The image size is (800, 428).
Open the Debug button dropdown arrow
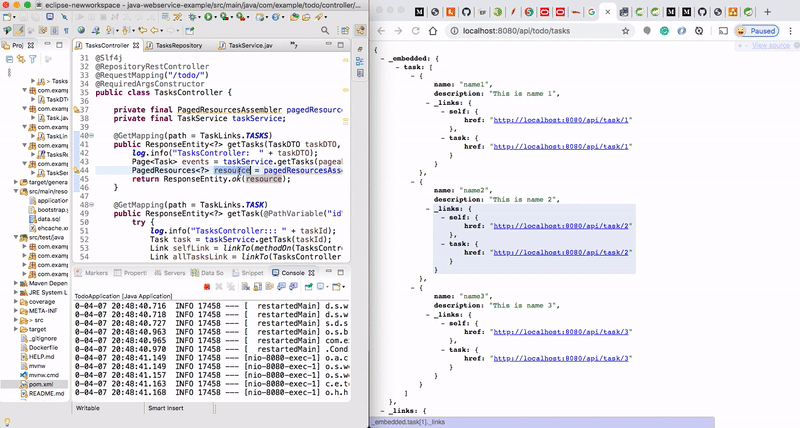[x=199, y=17]
